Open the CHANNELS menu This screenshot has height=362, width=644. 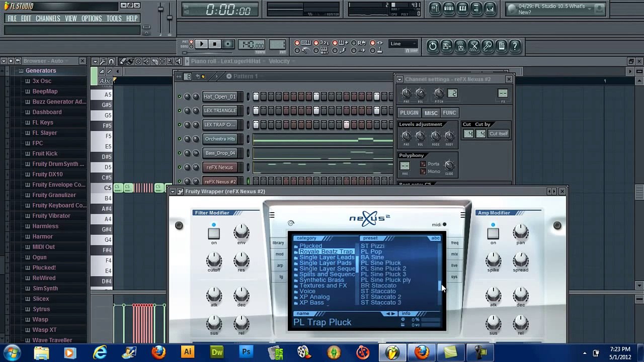point(48,19)
